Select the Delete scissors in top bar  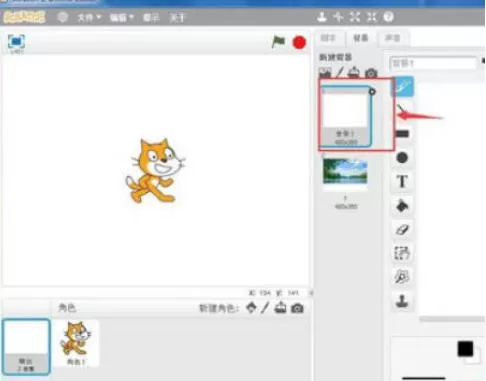point(338,17)
